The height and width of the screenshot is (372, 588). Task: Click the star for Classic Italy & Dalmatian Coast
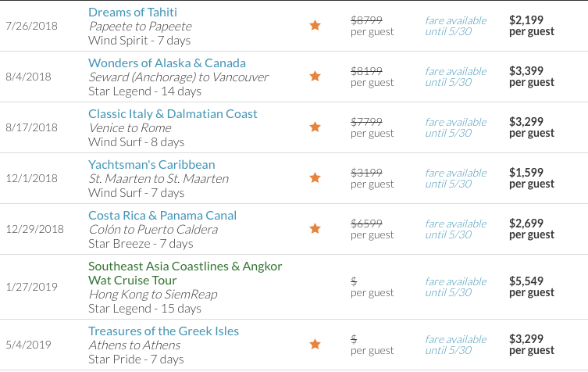315,127
